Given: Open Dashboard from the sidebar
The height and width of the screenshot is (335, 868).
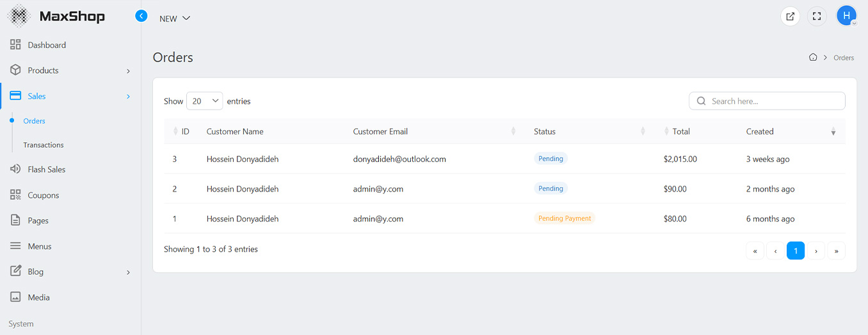Looking at the screenshot, I should pyautogui.click(x=46, y=45).
